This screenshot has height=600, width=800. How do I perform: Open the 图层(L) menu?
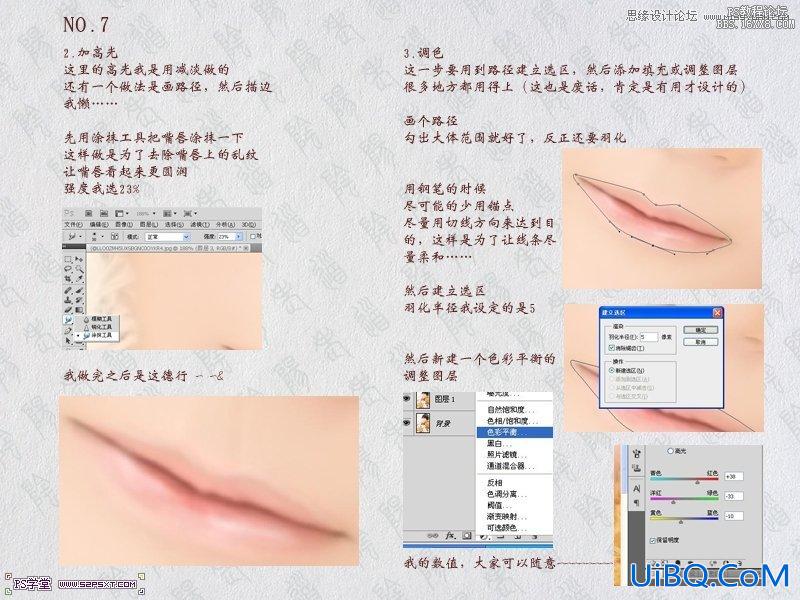click(149, 224)
